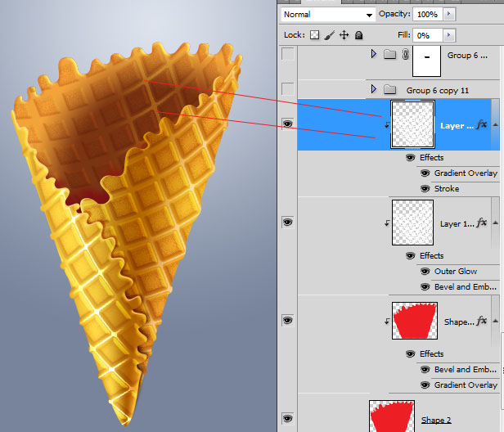Click the chain link icon on Group 6
The image size is (504, 432).
coord(404,55)
